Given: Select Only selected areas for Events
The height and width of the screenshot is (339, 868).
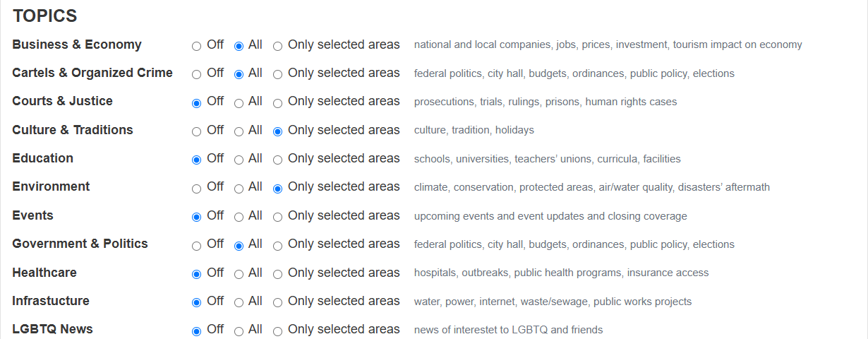Looking at the screenshot, I should (277, 217).
